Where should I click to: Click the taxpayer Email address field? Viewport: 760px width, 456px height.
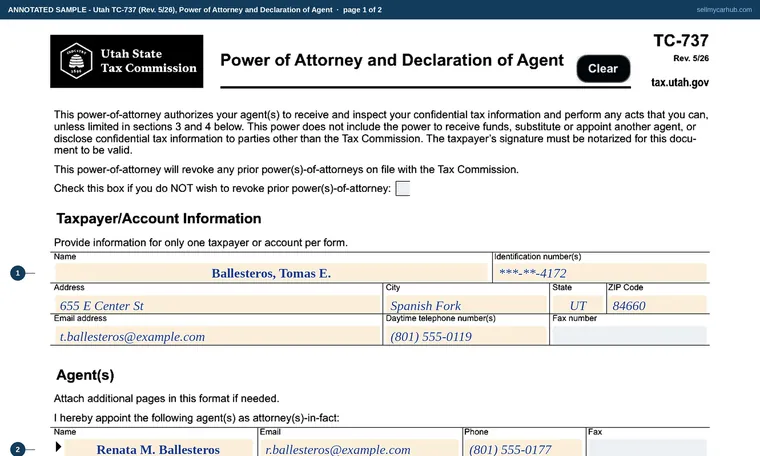click(x=218, y=336)
